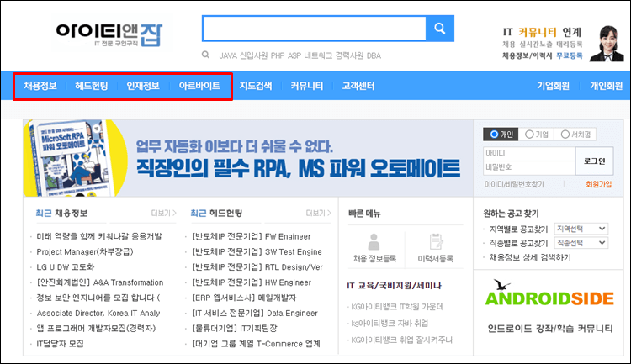Open [반도체IP 전문기업] SW Test Engine posting

pos(257,252)
